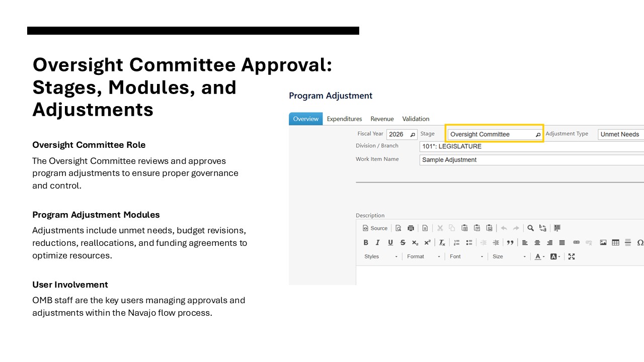Maximize the editor with the fullscreen icon
644x362 pixels.
(x=572, y=256)
